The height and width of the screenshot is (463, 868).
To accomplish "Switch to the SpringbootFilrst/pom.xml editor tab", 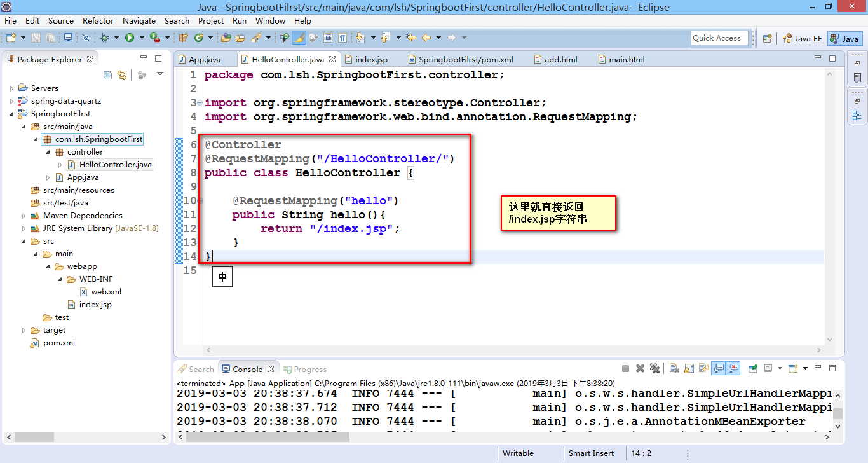I will [466, 59].
